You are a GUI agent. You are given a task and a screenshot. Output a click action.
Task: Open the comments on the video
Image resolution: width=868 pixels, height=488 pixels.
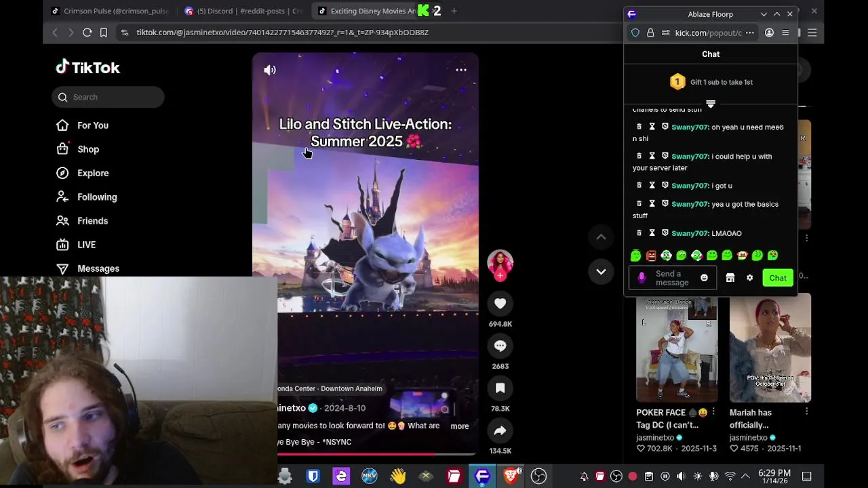500,346
